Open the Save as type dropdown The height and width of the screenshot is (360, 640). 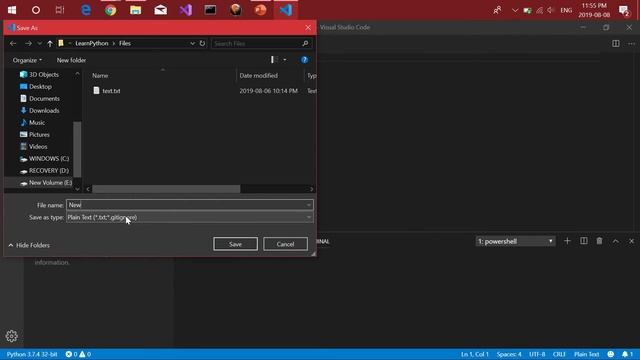tap(190, 218)
